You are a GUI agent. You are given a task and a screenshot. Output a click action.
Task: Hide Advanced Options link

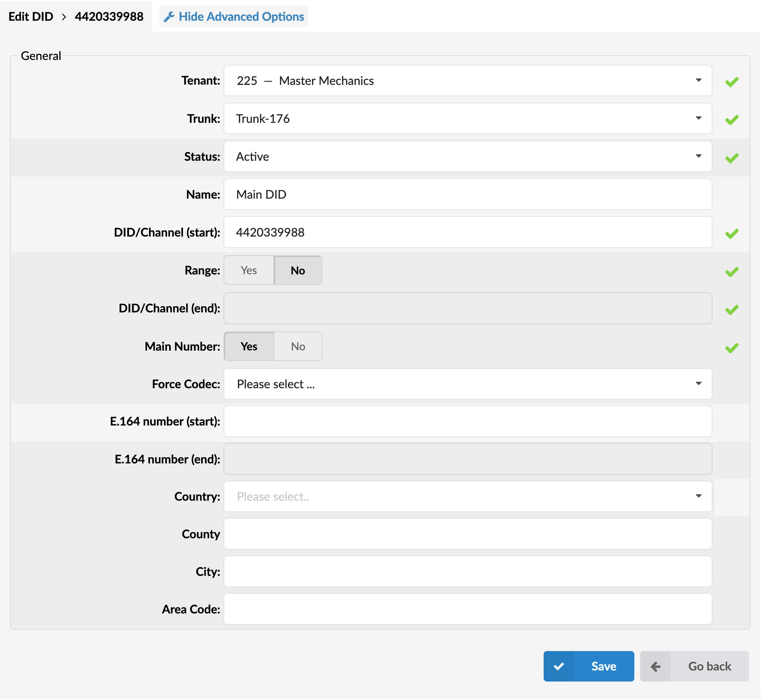(x=234, y=17)
